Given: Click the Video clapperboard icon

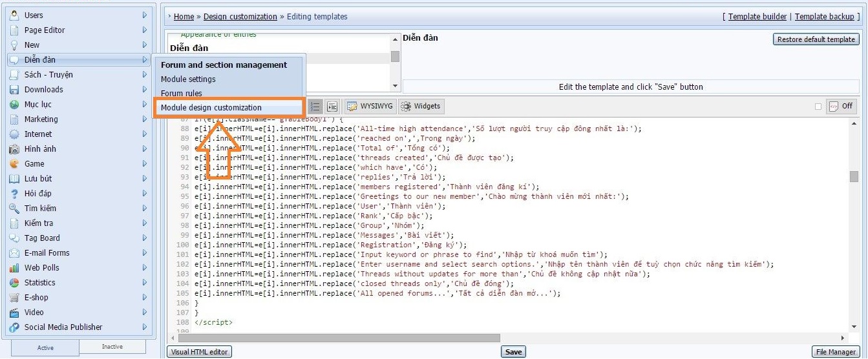Looking at the screenshot, I should (14, 312).
